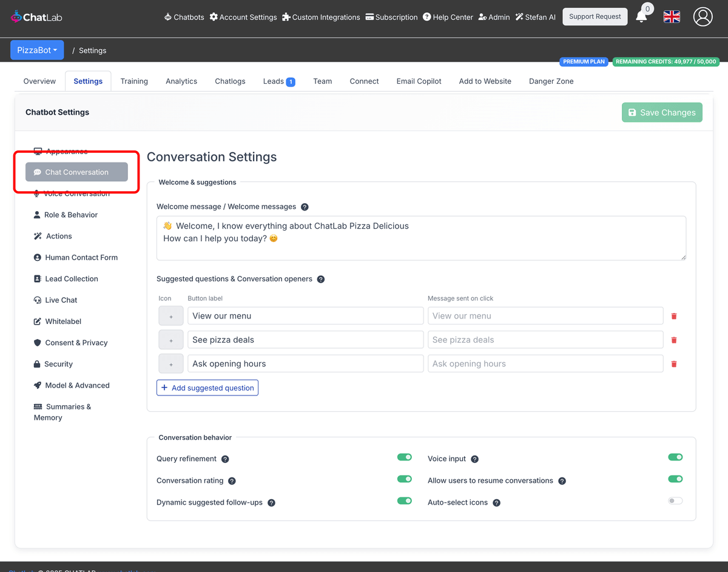728x572 pixels.
Task: Go to the Chatlogs tab
Action: pyautogui.click(x=230, y=81)
